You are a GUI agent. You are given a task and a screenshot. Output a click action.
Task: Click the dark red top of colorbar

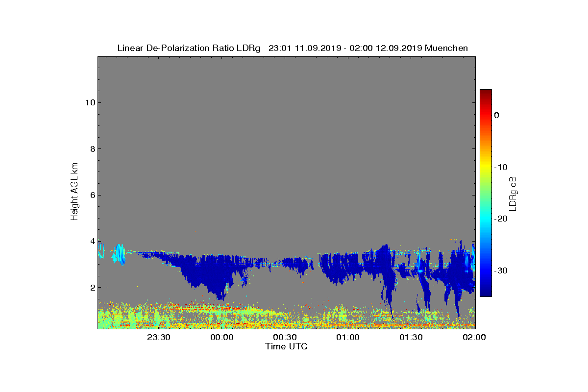pyautogui.click(x=486, y=93)
